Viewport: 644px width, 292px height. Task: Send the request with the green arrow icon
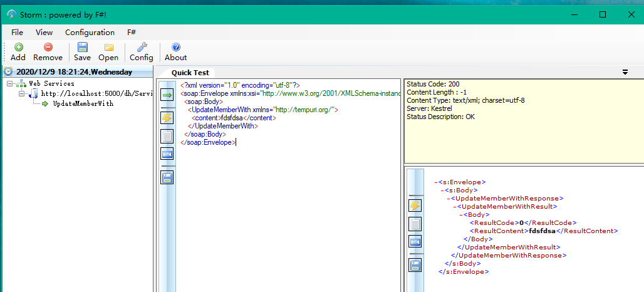(167, 96)
